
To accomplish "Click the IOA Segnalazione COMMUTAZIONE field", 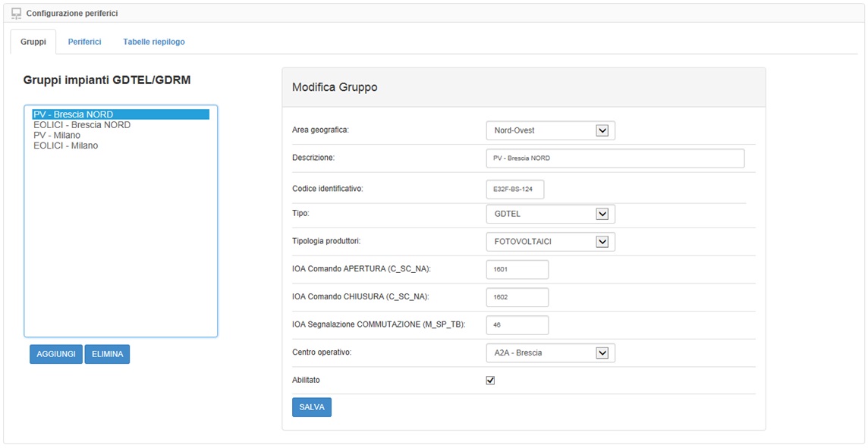I will [517, 324].
